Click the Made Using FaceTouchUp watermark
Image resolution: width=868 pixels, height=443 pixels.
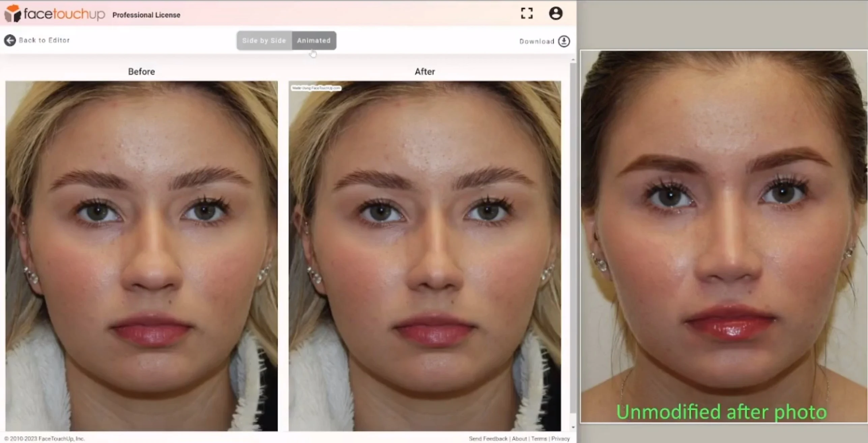coord(316,89)
